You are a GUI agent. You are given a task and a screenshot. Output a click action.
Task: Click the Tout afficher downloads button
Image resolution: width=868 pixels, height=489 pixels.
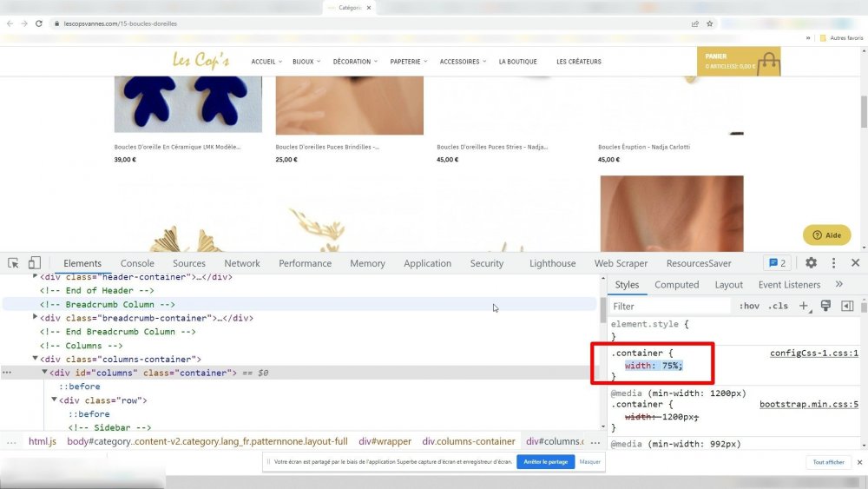(828, 462)
